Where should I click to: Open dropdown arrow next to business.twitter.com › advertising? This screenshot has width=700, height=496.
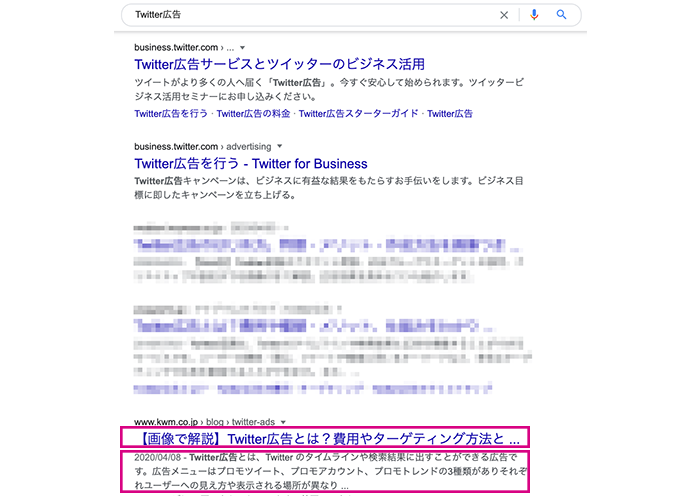pos(280,146)
